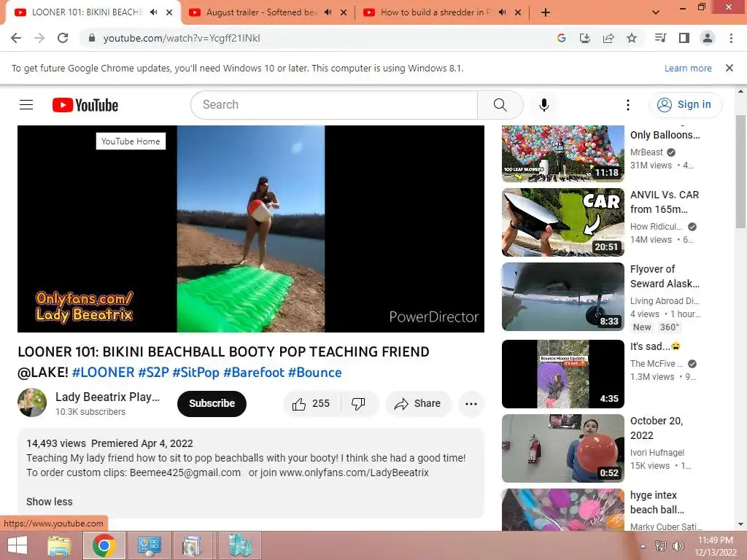View site information lock icon

pos(92,38)
